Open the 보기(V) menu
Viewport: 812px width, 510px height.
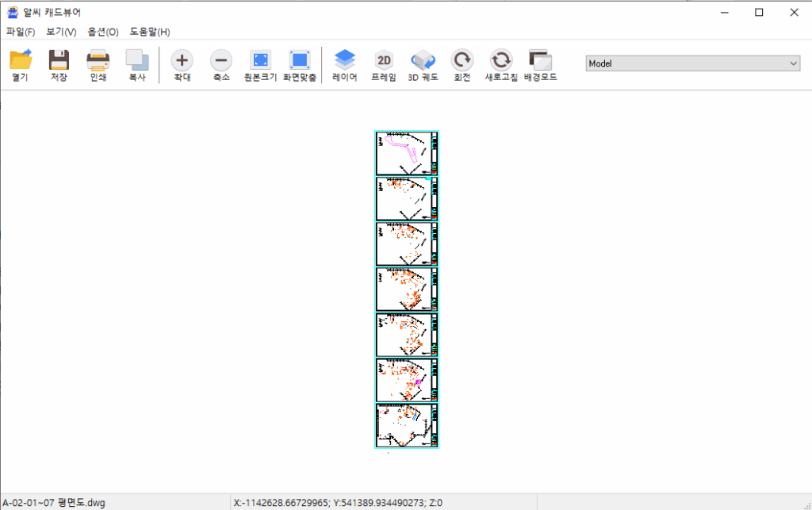point(61,32)
